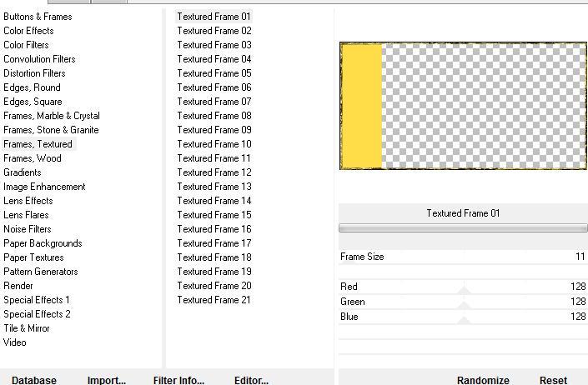Open Paper Textures category

pos(33,257)
